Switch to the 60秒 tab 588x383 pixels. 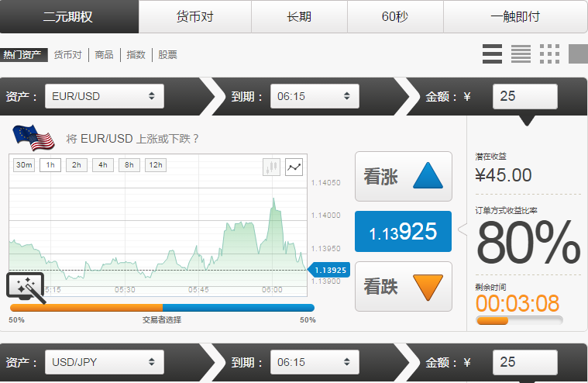click(395, 16)
